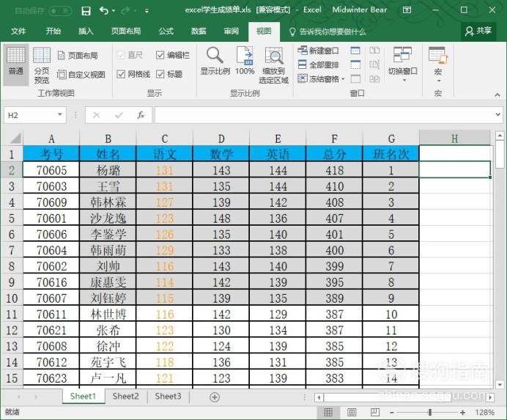The height and width of the screenshot is (420, 507).
Task: Click the View Side by Side icon
Action: point(374,50)
